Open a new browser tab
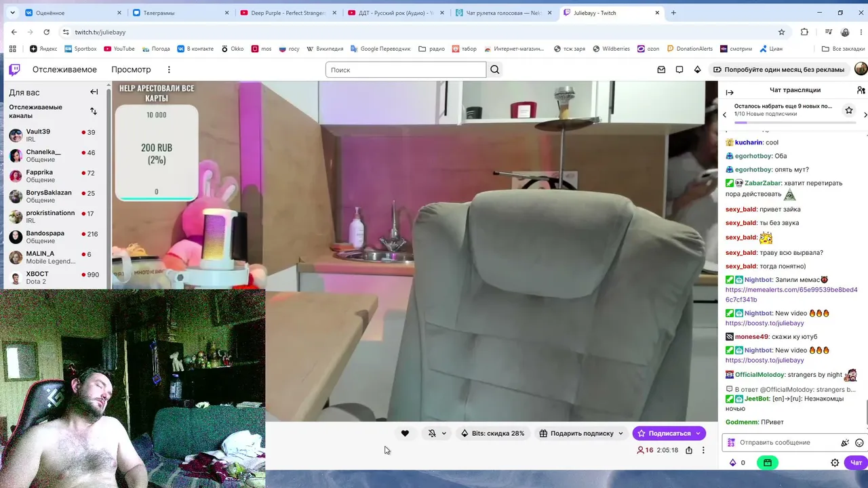Image resolution: width=868 pixels, height=488 pixels. pyautogui.click(x=673, y=13)
